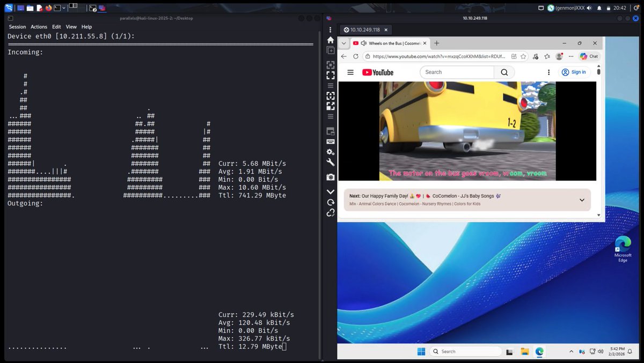Select the Wheels on the Bus browser tab

(x=390, y=43)
